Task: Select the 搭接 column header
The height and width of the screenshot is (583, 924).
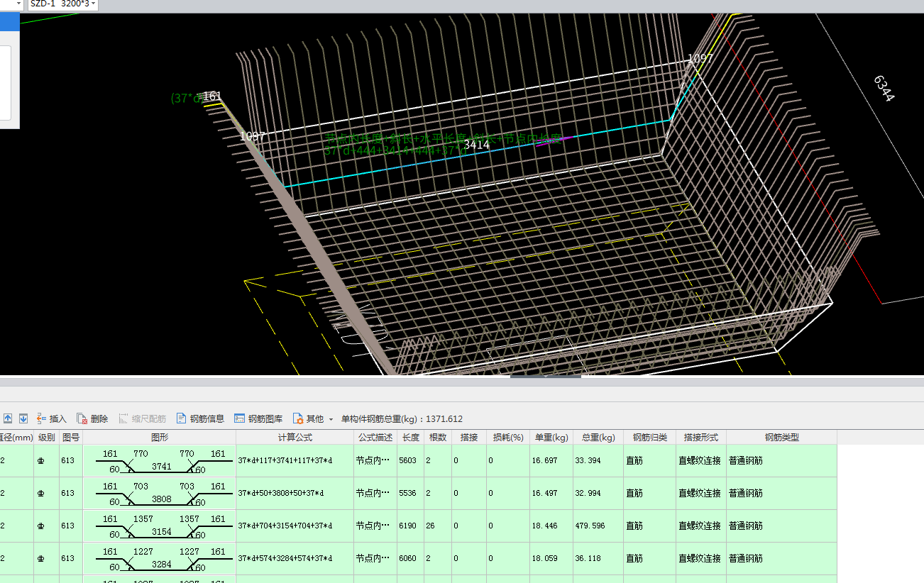Action: (468, 438)
